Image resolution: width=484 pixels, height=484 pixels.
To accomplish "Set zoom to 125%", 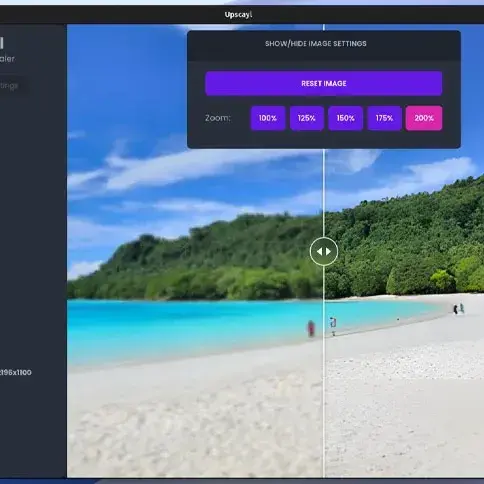I will [x=307, y=118].
